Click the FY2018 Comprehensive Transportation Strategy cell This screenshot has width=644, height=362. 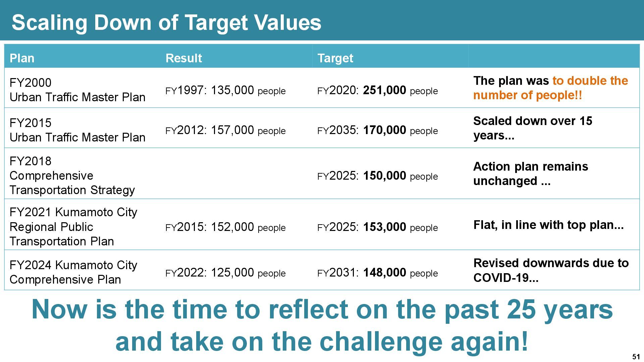click(72, 175)
